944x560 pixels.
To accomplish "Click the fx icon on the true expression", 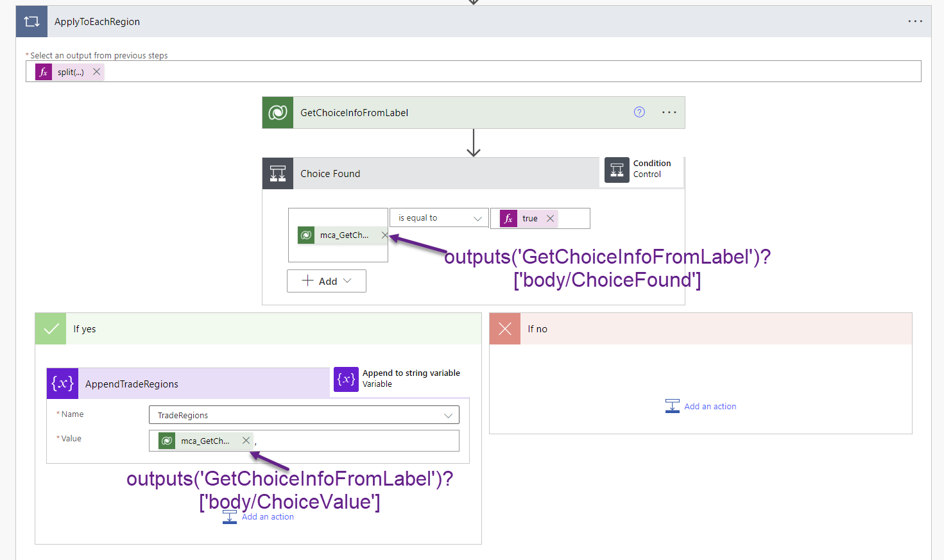I will (x=508, y=218).
